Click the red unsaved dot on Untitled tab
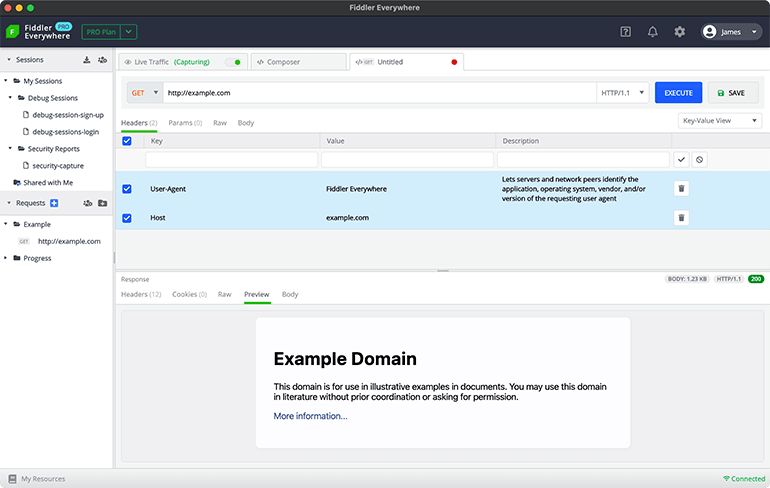 coord(454,62)
